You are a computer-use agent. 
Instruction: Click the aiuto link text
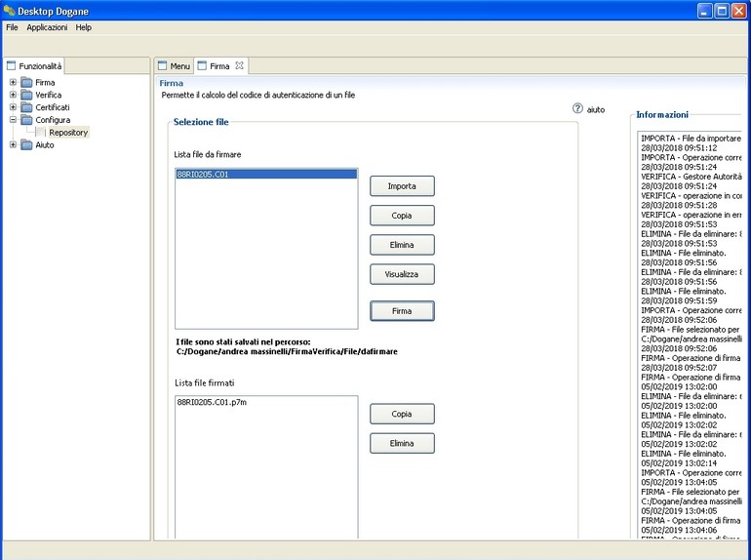point(596,109)
